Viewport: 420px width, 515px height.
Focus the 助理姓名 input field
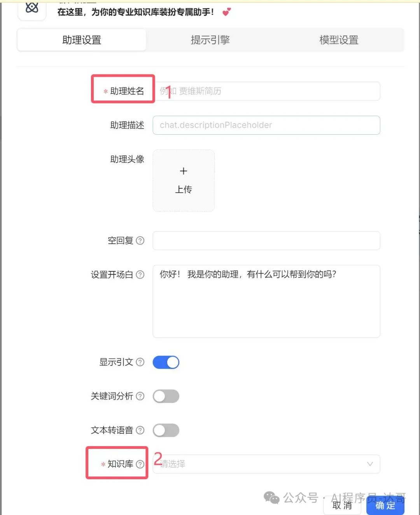(x=266, y=91)
